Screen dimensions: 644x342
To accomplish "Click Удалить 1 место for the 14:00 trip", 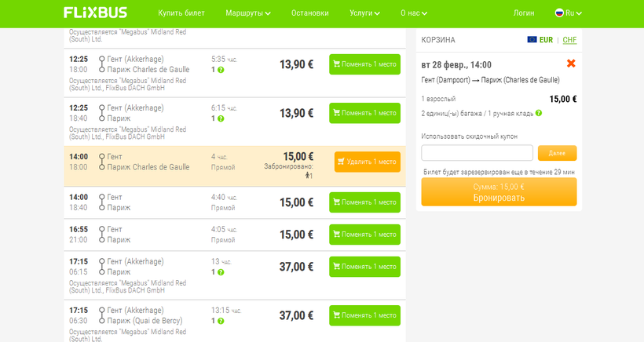I will (x=367, y=162).
